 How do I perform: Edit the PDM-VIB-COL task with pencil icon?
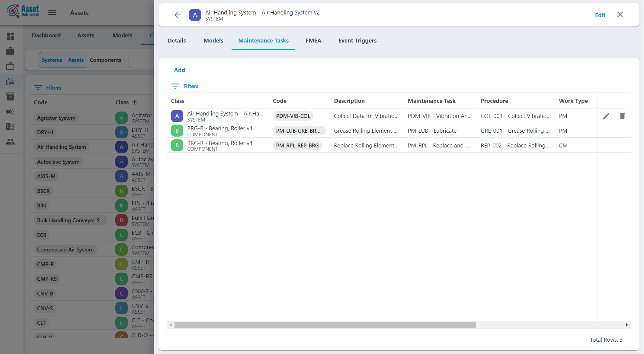pyautogui.click(x=606, y=116)
